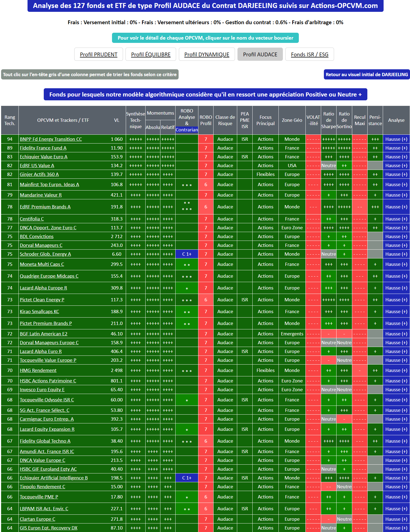410x532 pixels.
Task: Open HMG Rendement fund link
Action: [x=38, y=370]
